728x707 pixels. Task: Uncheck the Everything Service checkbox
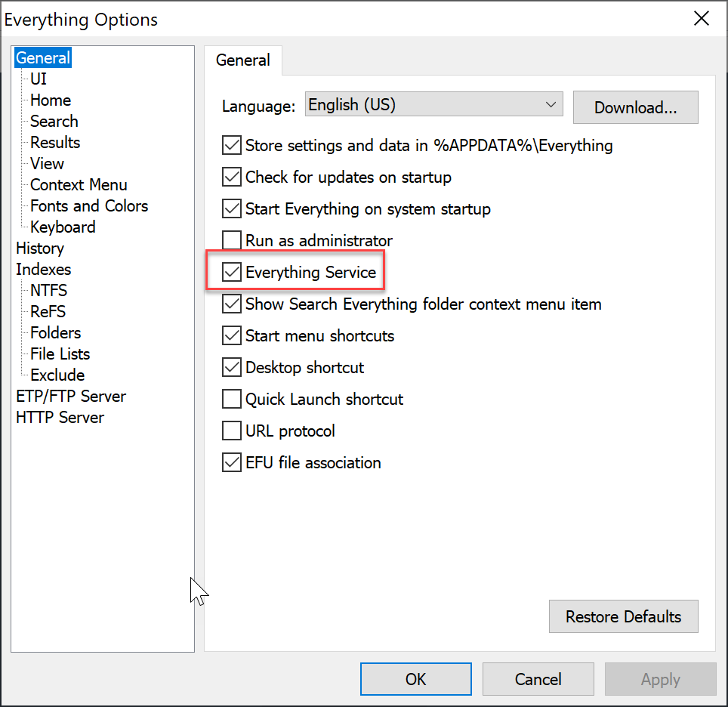231,272
